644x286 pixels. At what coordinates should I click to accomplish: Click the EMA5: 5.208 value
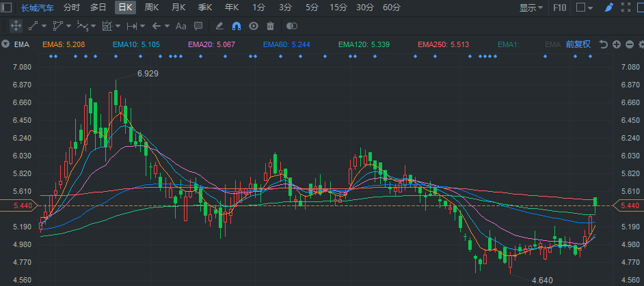coord(64,44)
